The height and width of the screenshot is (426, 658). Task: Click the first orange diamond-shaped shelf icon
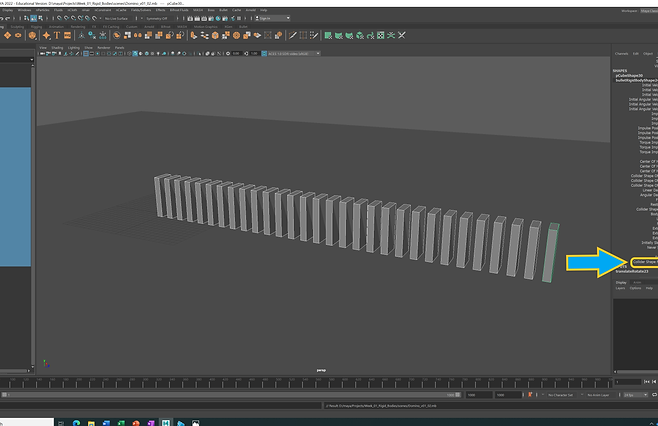click(7, 36)
